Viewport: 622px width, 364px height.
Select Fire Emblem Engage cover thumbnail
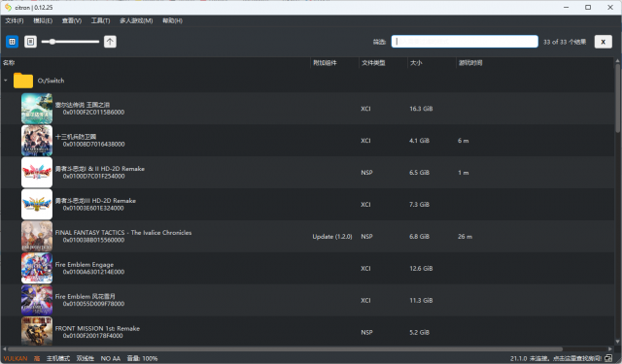37,268
